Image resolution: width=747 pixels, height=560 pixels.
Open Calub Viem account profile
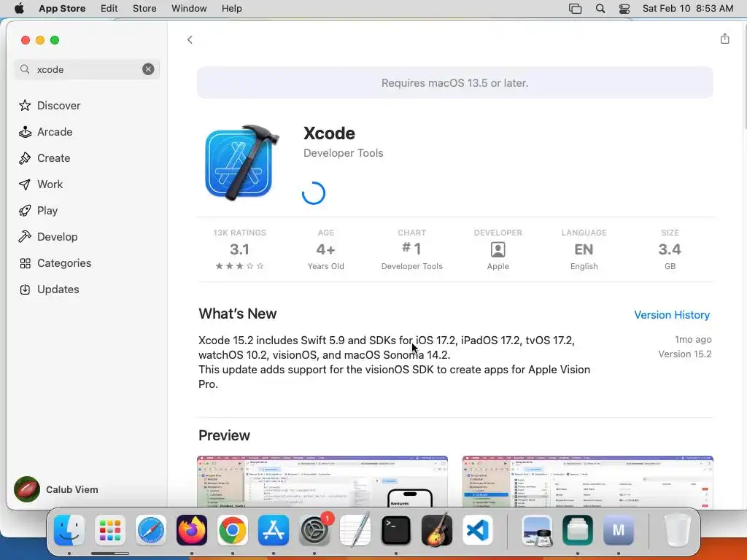point(56,489)
